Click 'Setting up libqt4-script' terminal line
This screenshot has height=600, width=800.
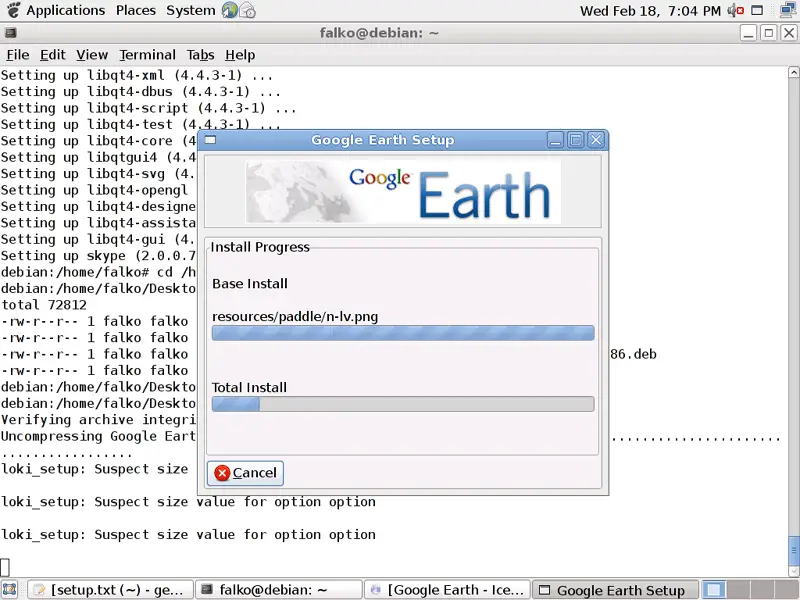point(148,108)
